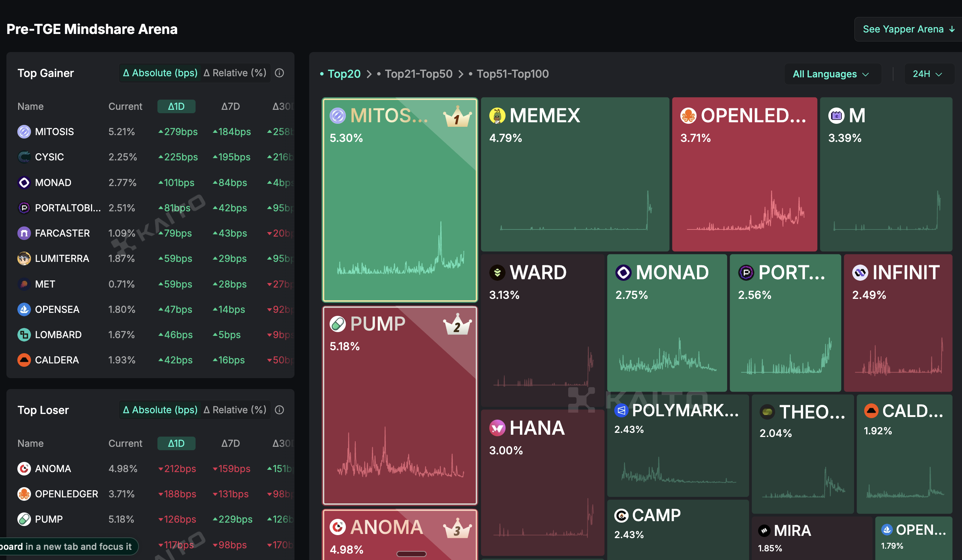Open the PUMP treemap tile chart

(x=400, y=406)
